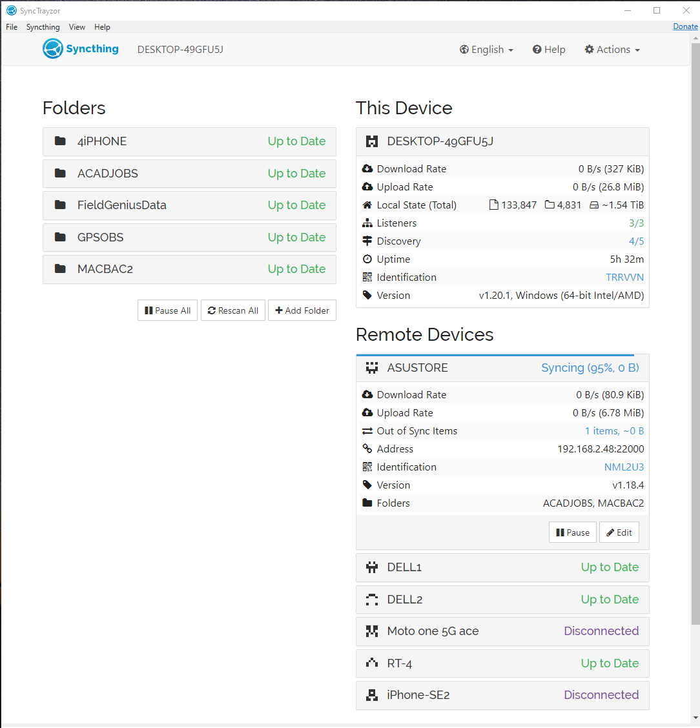Click the scrollbar down arrow
The height and width of the screenshot is (728, 700).
pyautogui.click(x=695, y=718)
